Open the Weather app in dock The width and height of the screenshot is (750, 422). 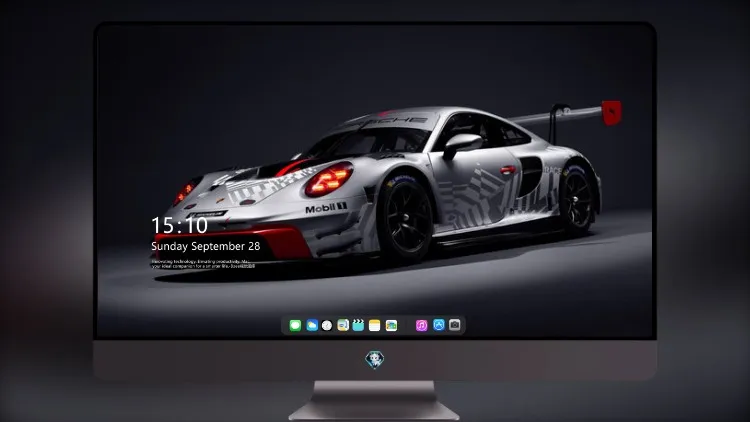(x=312, y=325)
